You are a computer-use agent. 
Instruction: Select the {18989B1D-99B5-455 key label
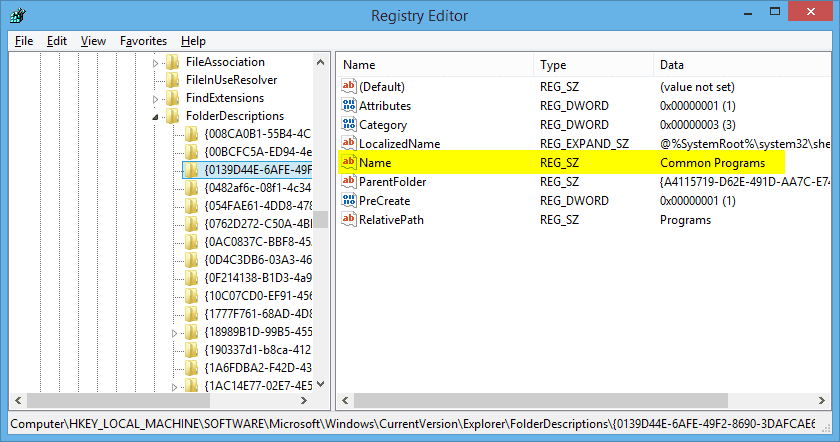258,332
